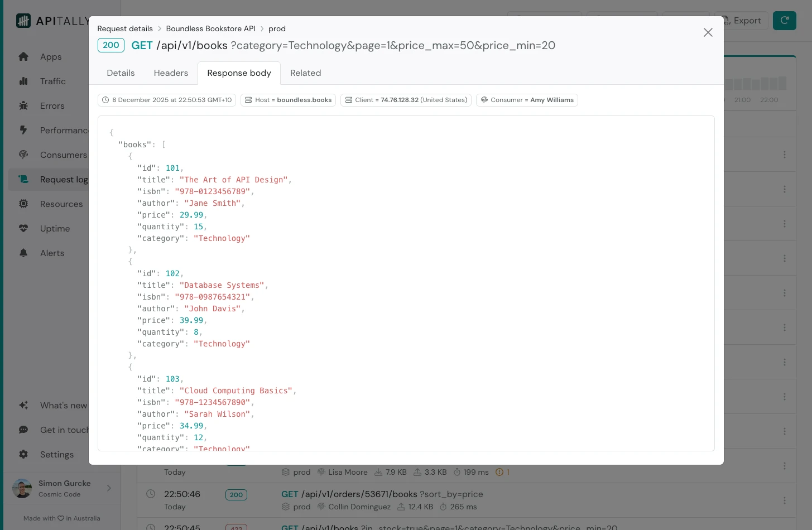
Task: Select the Related tab
Action: [305, 73]
